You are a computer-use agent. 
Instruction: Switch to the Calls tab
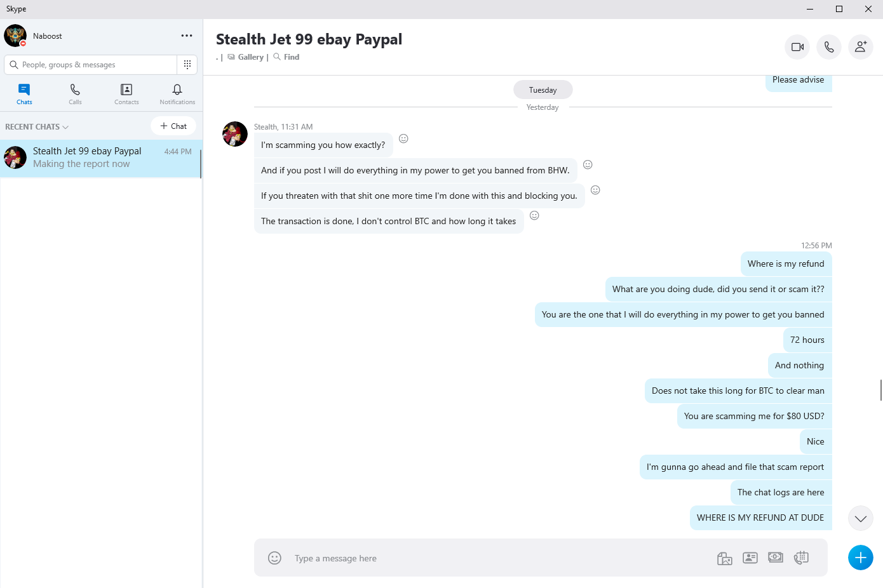pyautogui.click(x=75, y=94)
